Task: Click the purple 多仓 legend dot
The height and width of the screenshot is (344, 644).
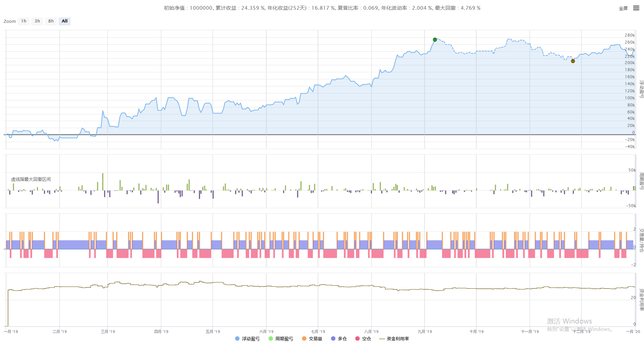Action: point(333,339)
